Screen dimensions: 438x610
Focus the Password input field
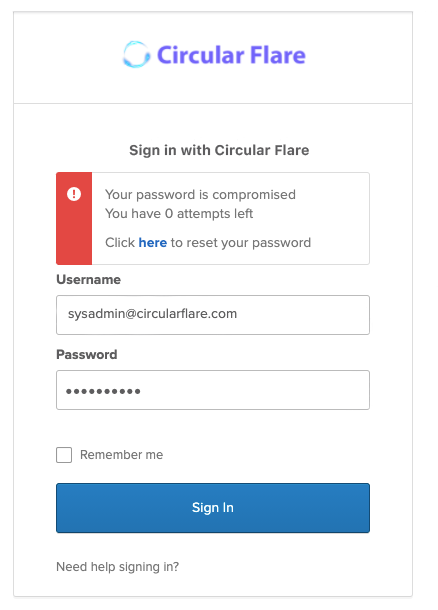(x=213, y=390)
